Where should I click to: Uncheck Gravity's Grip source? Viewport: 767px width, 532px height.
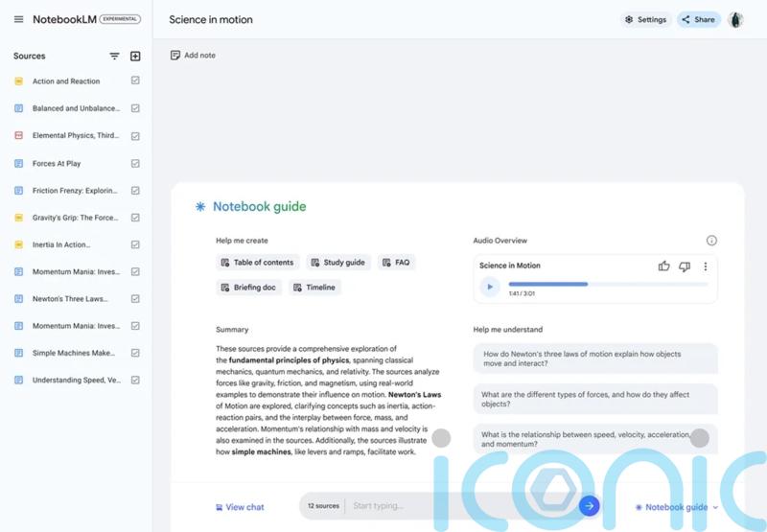pyautogui.click(x=135, y=217)
